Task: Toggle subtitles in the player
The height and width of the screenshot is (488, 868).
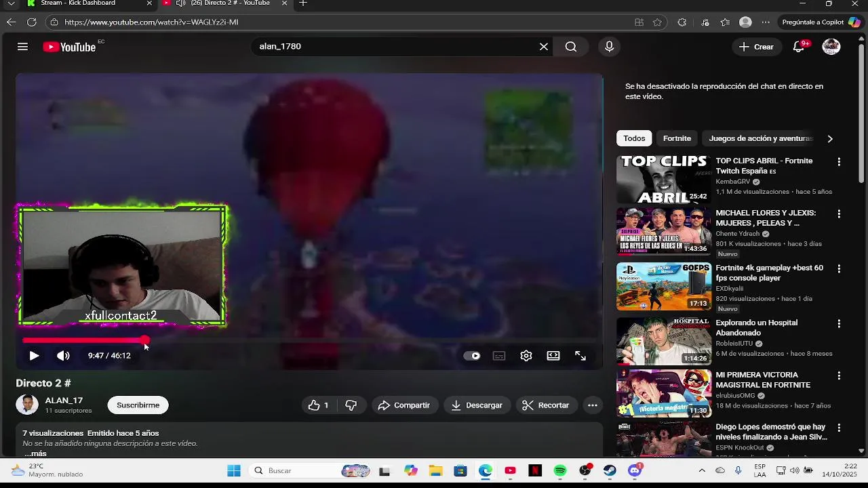Action: (x=499, y=356)
